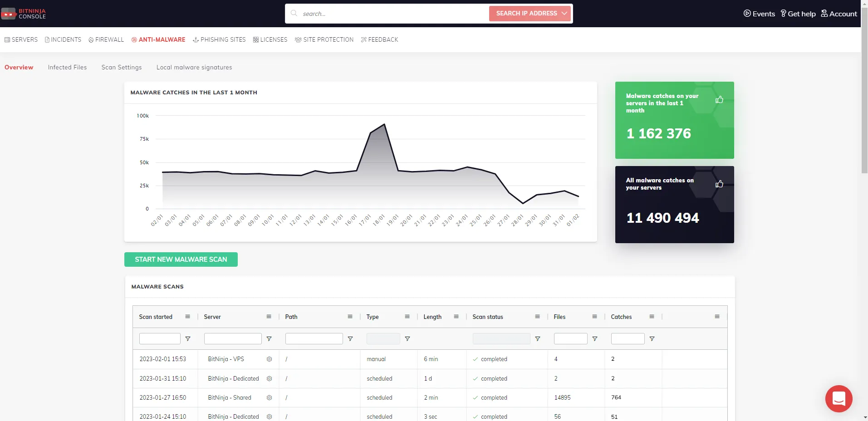The width and height of the screenshot is (868, 421).
Task: Open the Path column menu
Action: [350, 317]
